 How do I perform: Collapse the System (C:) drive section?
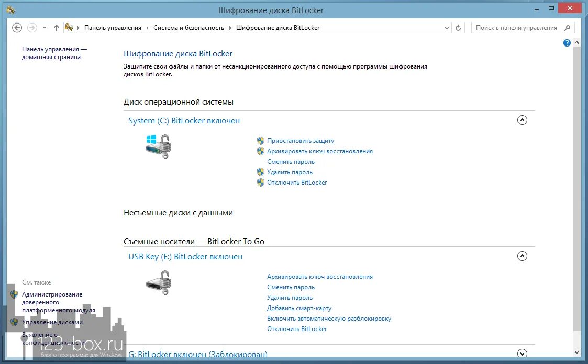point(522,120)
